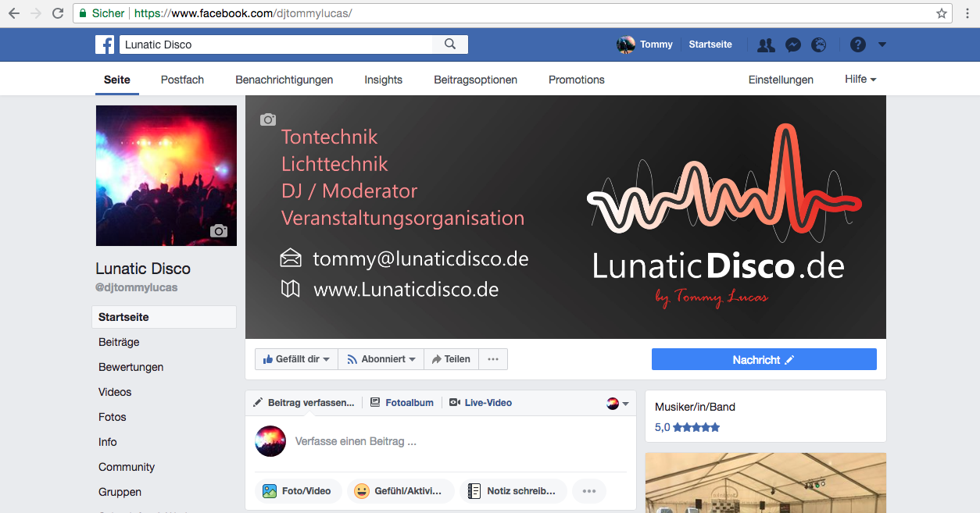The width and height of the screenshot is (980, 513).
Task: Open Gruppen in left sidebar
Action: click(x=120, y=492)
